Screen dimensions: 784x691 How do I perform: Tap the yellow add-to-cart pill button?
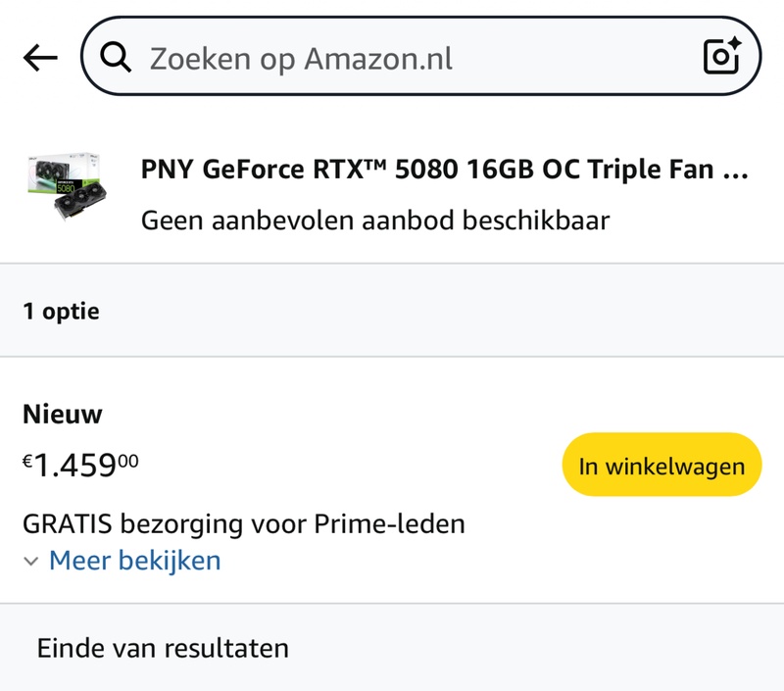pyautogui.click(x=661, y=467)
